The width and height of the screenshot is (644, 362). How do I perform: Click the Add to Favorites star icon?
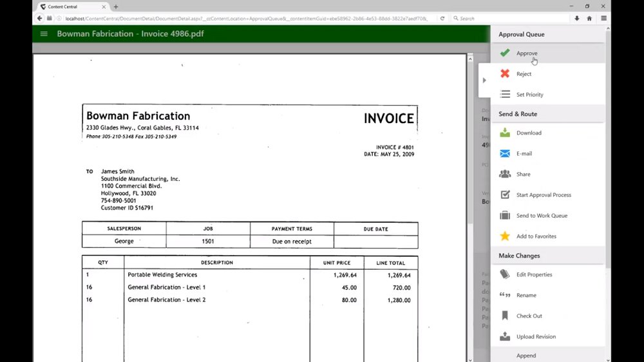(x=505, y=236)
